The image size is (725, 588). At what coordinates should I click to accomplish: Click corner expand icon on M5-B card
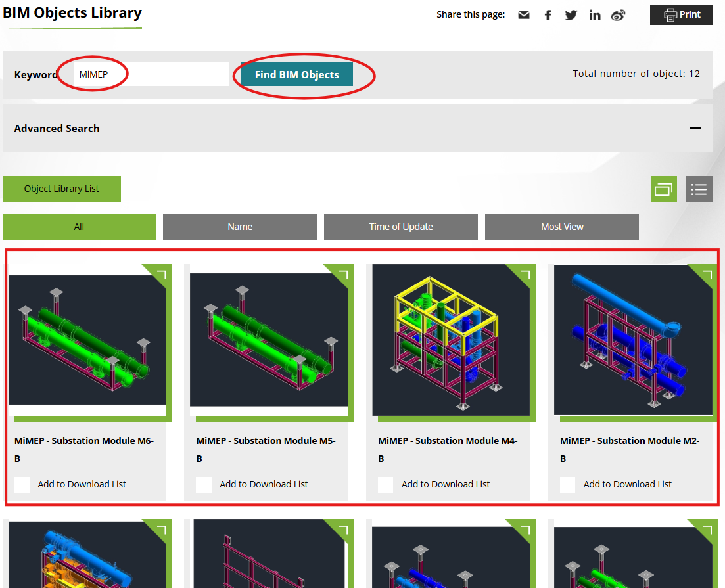343,275
